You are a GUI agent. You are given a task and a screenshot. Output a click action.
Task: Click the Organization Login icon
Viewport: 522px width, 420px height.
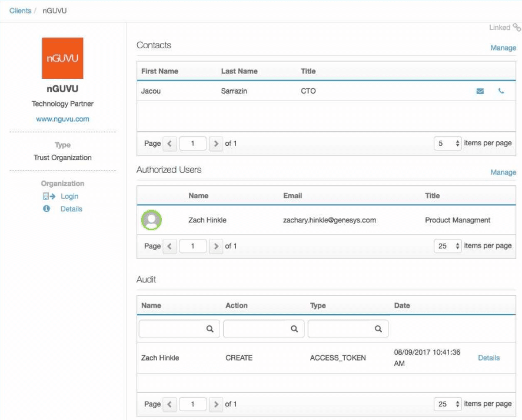click(x=48, y=196)
